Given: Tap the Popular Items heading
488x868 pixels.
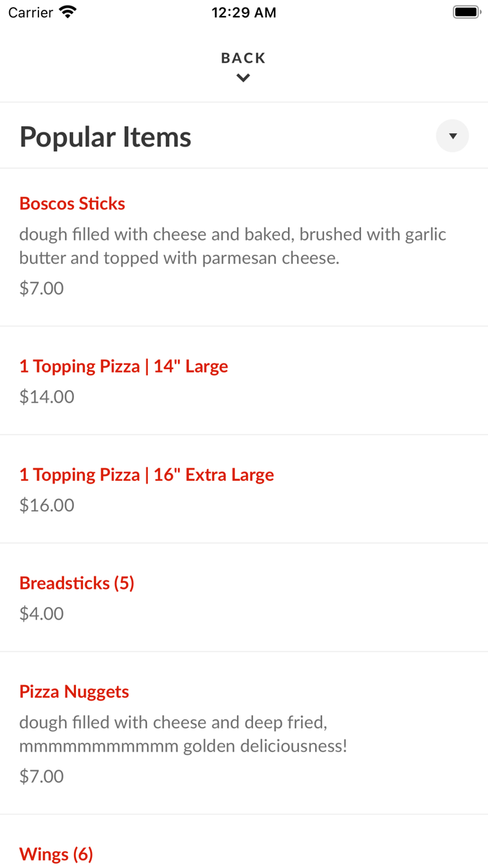Looking at the screenshot, I should click(105, 136).
